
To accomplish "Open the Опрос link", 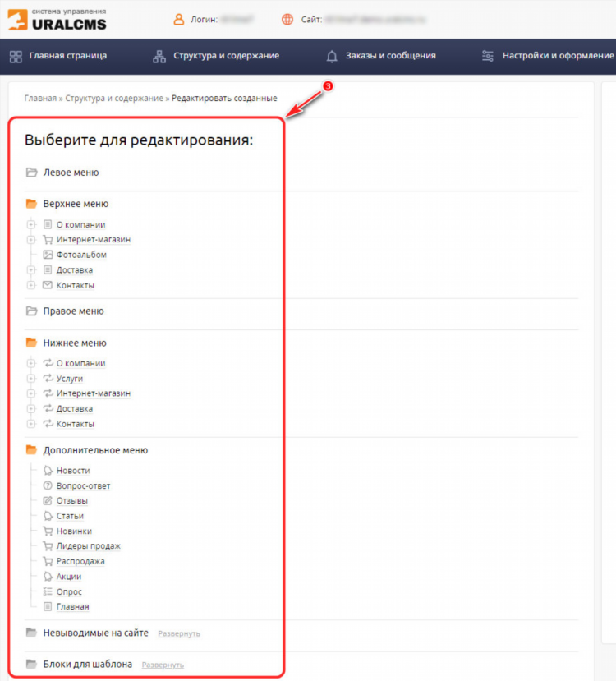I will coord(69,592).
